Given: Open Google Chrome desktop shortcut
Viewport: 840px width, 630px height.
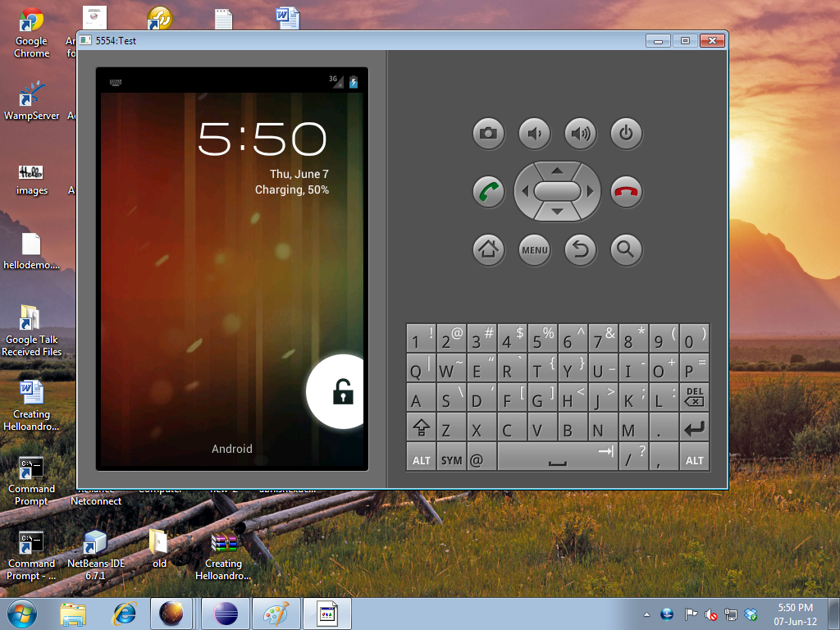Looking at the screenshot, I should click(x=31, y=33).
